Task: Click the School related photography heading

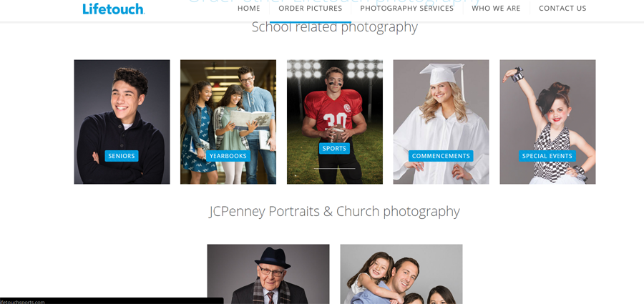Action: click(334, 27)
